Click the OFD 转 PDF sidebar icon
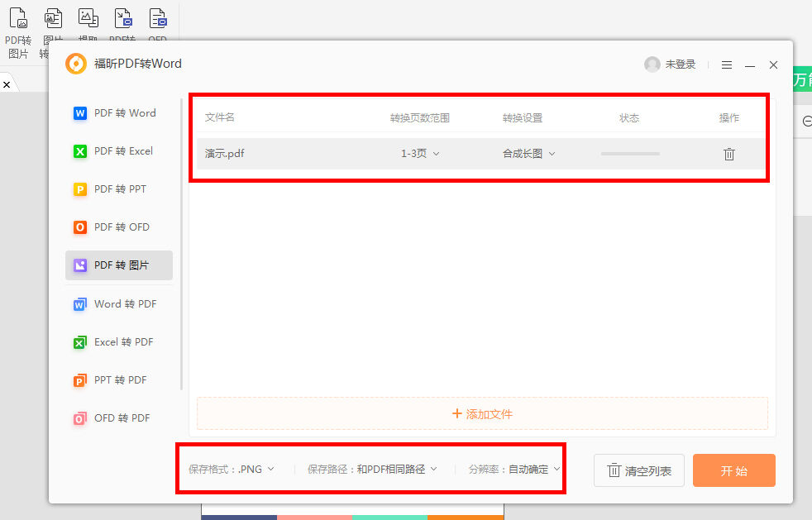 click(80, 417)
